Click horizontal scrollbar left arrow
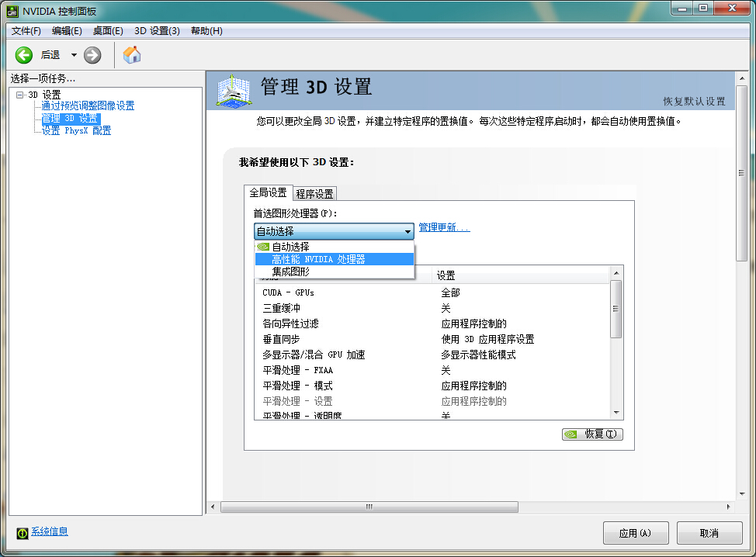 coord(213,507)
